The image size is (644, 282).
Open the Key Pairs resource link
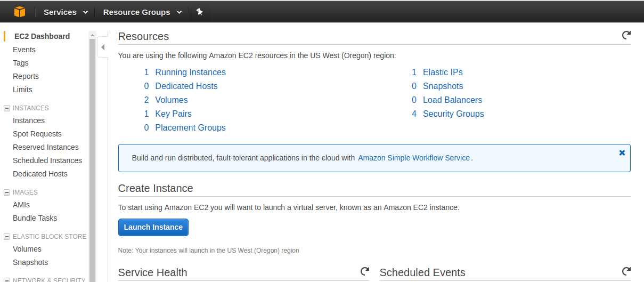tap(173, 114)
